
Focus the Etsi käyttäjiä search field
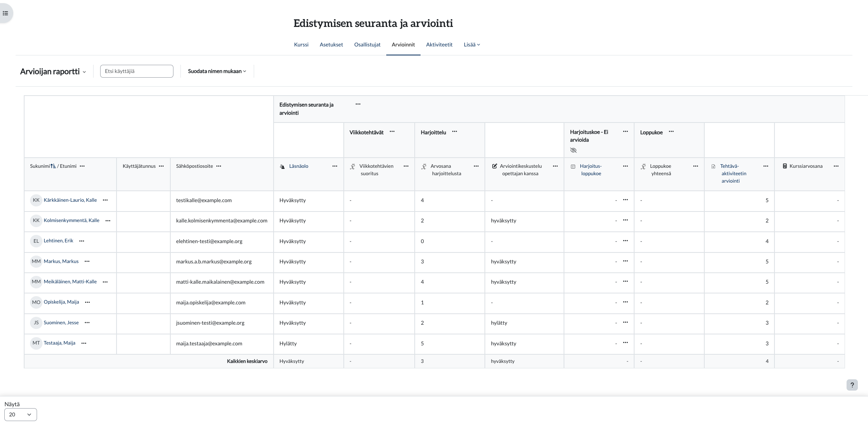[136, 71]
